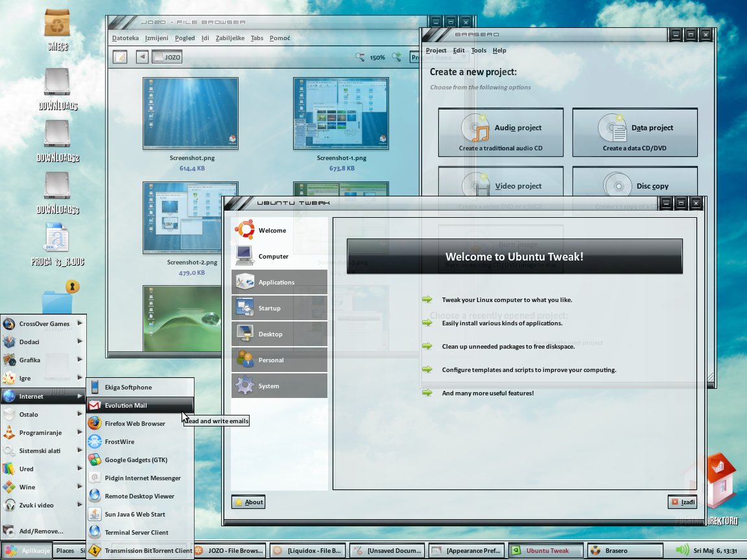Launch Terminal Server Client
The height and width of the screenshot is (560, 747).
(x=140, y=532)
